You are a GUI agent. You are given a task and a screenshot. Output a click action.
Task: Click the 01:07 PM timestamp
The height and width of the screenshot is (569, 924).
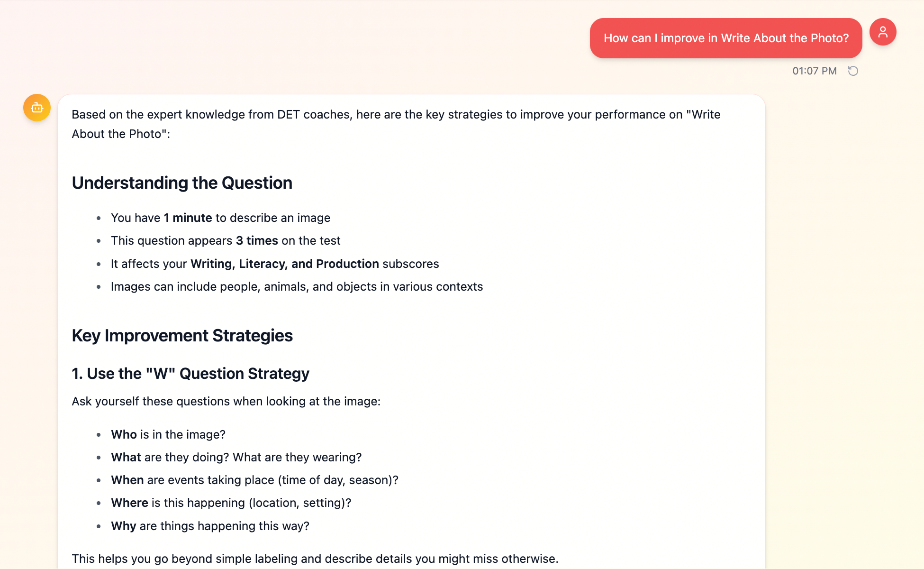(x=814, y=71)
